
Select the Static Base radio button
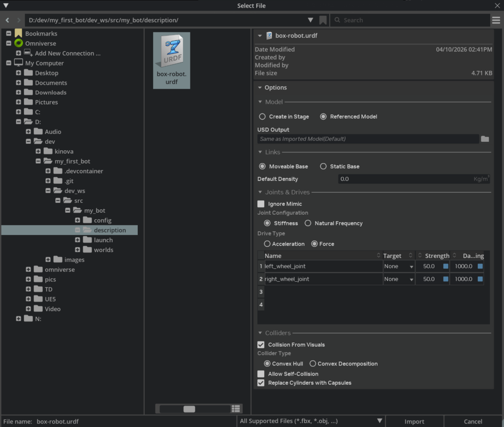click(x=323, y=166)
